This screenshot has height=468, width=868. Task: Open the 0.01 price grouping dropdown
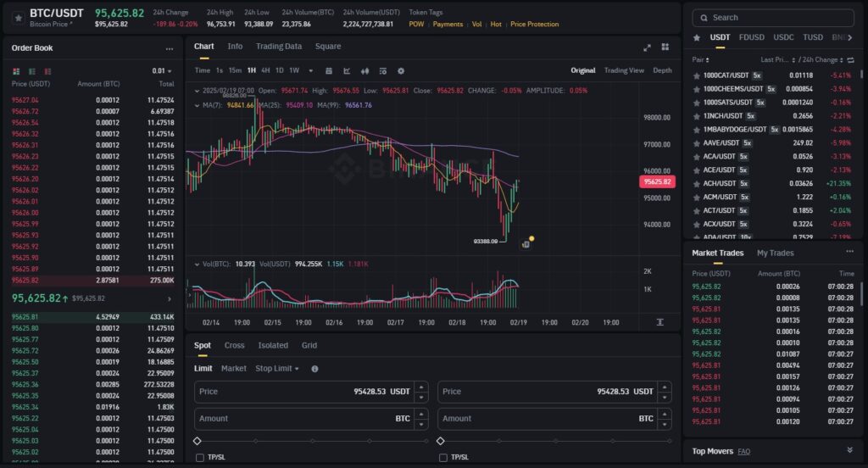(x=162, y=71)
